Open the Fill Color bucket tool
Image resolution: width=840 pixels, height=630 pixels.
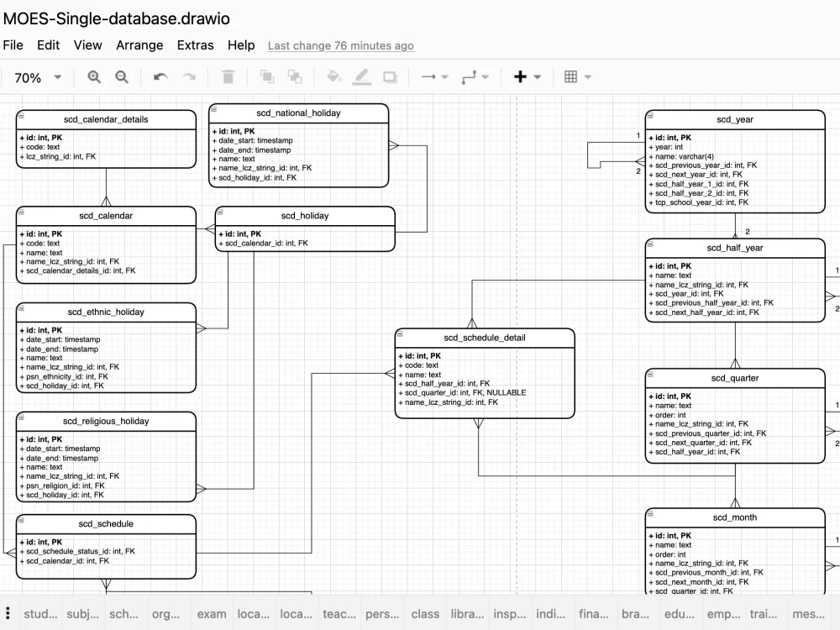(334, 76)
